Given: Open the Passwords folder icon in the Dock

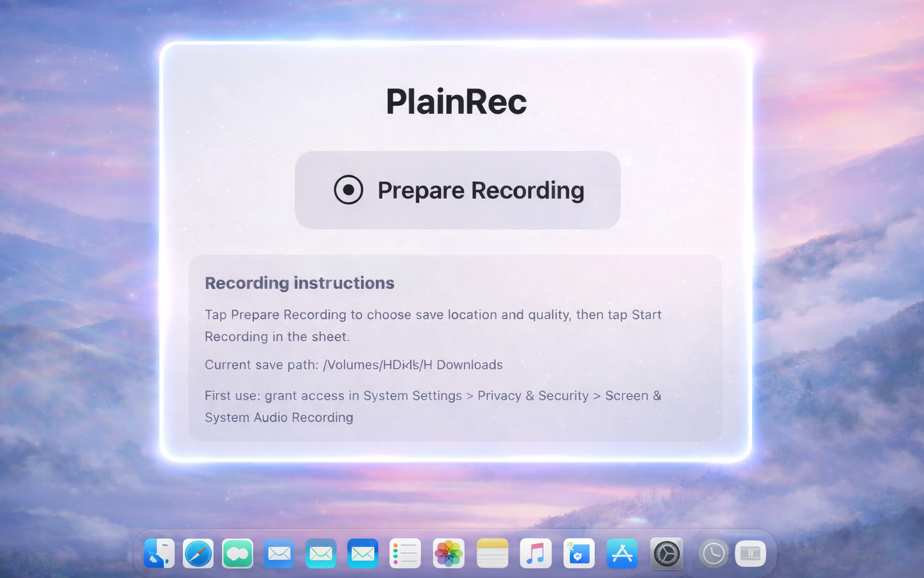Looking at the screenshot, I should coord(579,553).
